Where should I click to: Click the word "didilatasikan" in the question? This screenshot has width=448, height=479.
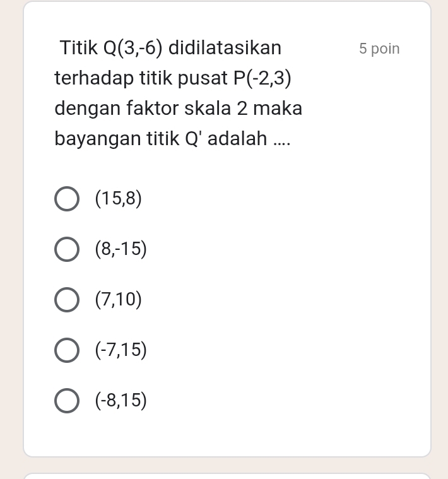(x=225, y=47)
